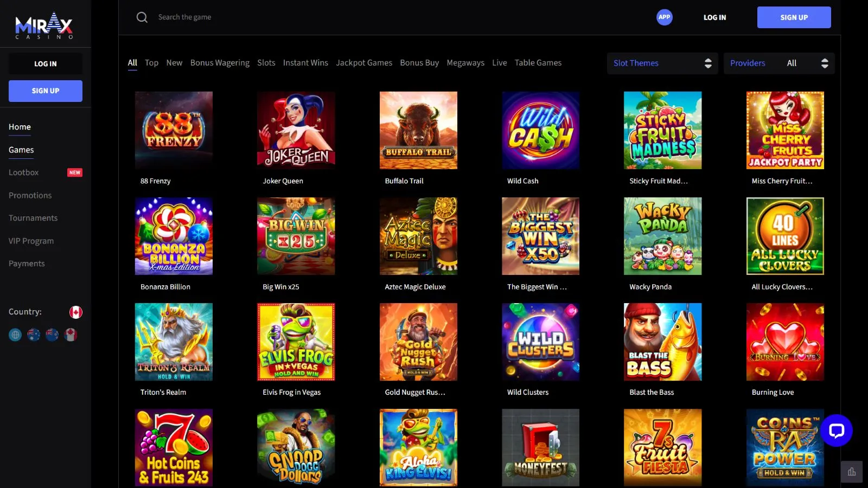This screenshot has height=488, width=868.
Task: Click the Mirax Casino logo
Action: [44, 25]
